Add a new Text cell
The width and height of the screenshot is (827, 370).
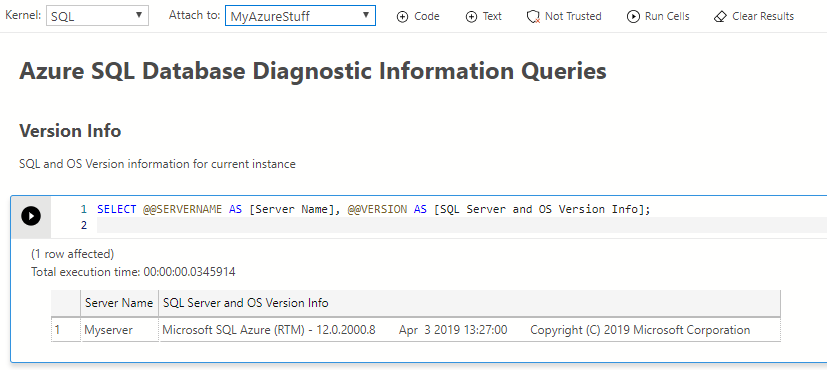484,16
